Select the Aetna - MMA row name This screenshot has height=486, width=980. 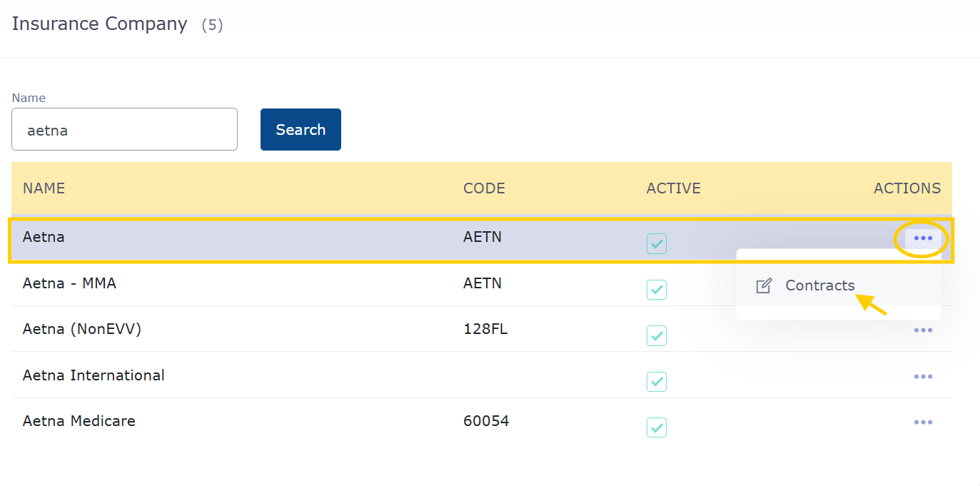click(x=69, y=283)
